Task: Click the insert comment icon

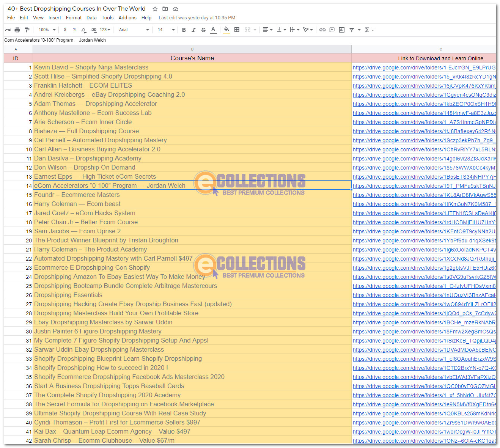Action: (x=332, y=30)
